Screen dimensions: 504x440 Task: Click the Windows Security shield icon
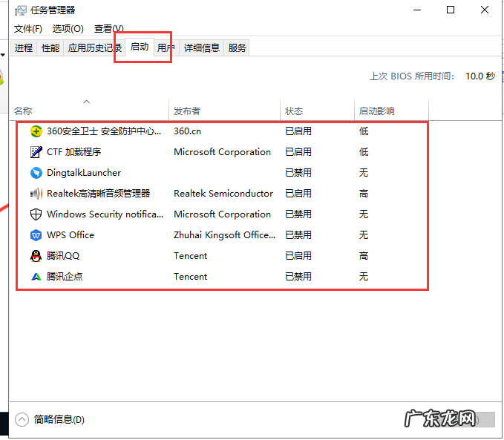[x=36, y=214]
